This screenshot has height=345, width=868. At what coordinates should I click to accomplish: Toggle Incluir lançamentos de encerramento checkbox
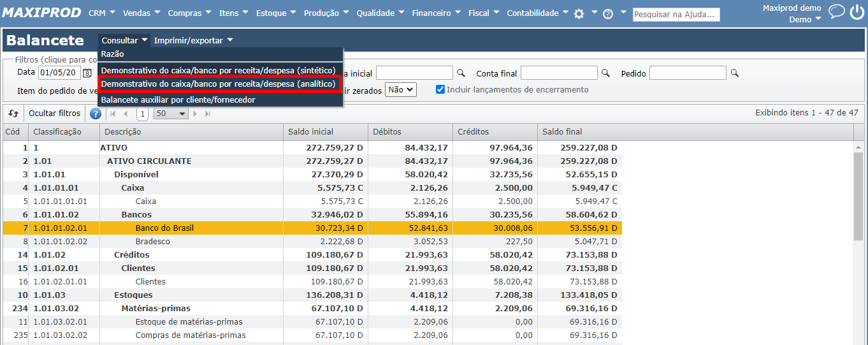pyautogui.click(x=440, y=89)
